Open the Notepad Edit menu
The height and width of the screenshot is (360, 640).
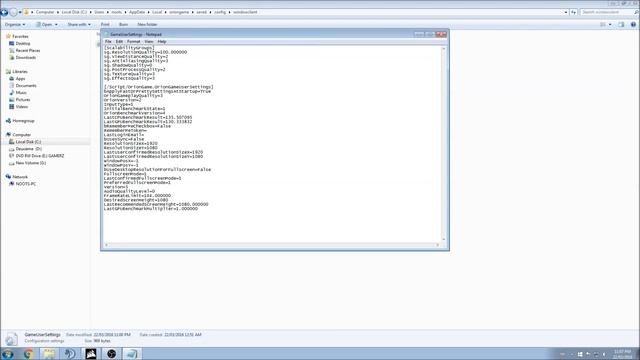tap(119, 42)
